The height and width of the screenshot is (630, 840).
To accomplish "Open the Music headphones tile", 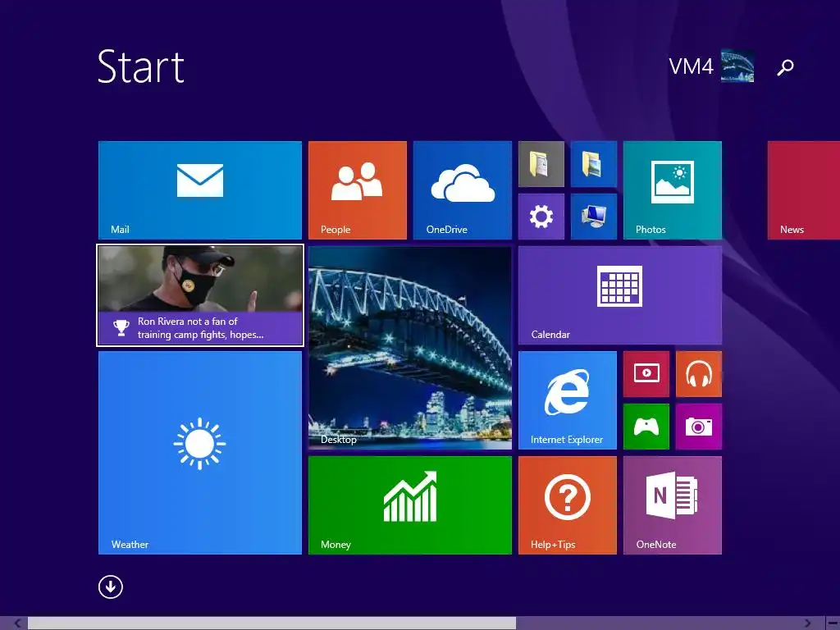I will pos(699,374).
